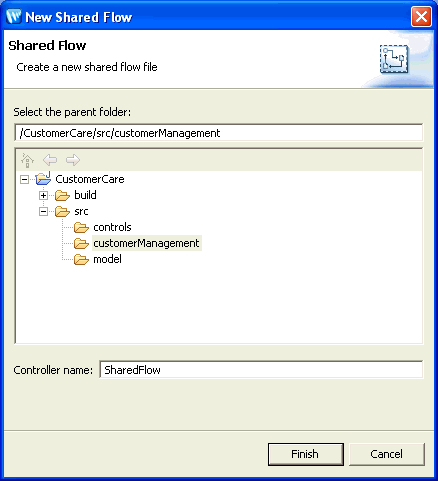Click the Workshop icon in the title bar

pos(14,16)
